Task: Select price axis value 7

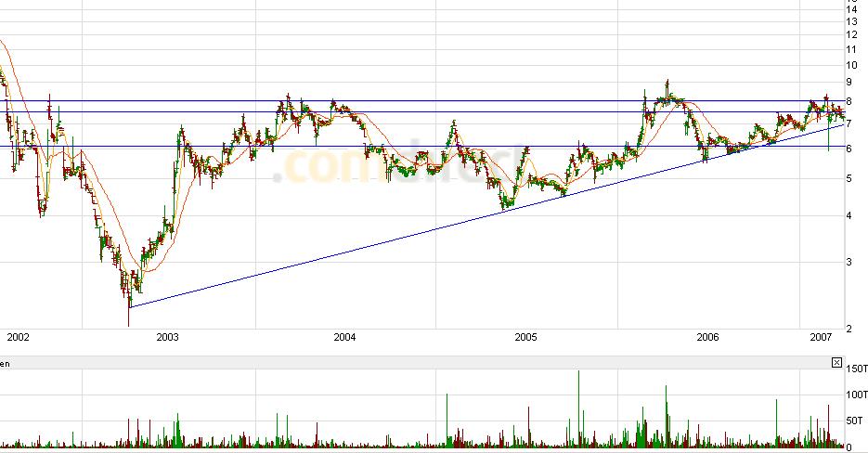Action: coord(849,123)
